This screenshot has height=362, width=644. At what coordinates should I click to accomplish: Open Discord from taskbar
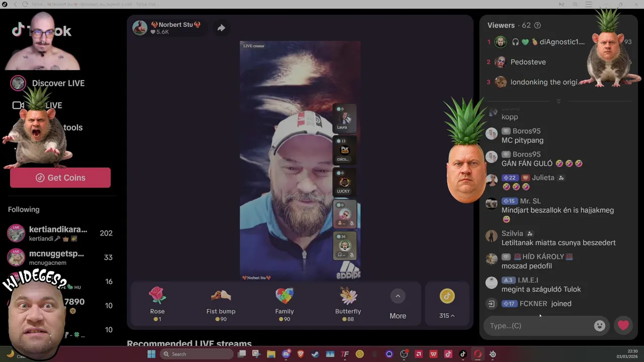click(x=286, y=354)
